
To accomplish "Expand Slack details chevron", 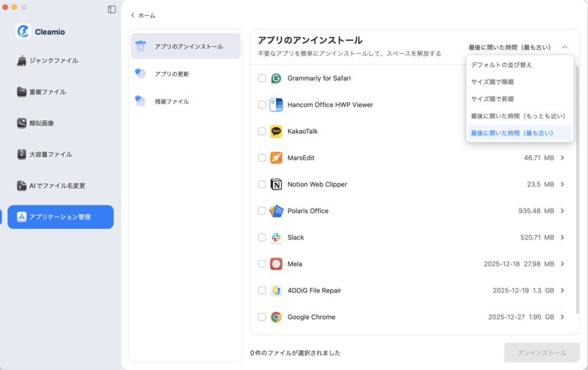I will [562, 237].
